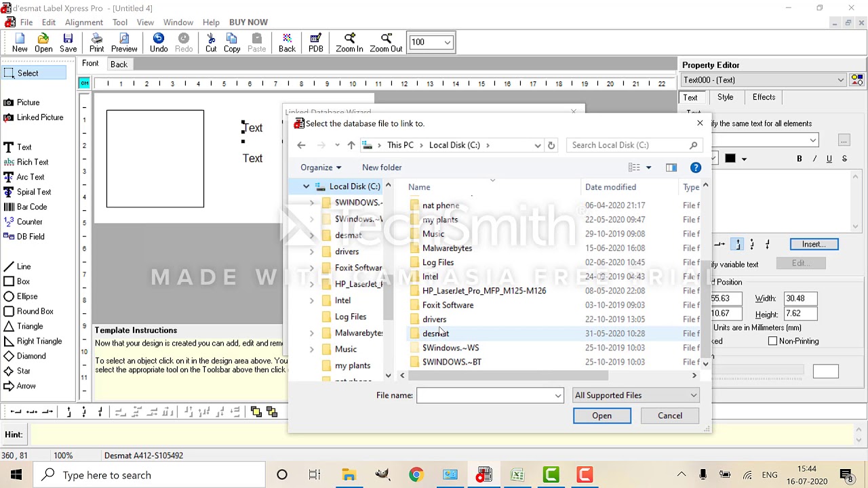
Task: Open the Window menu
Action: coord(178,22)
